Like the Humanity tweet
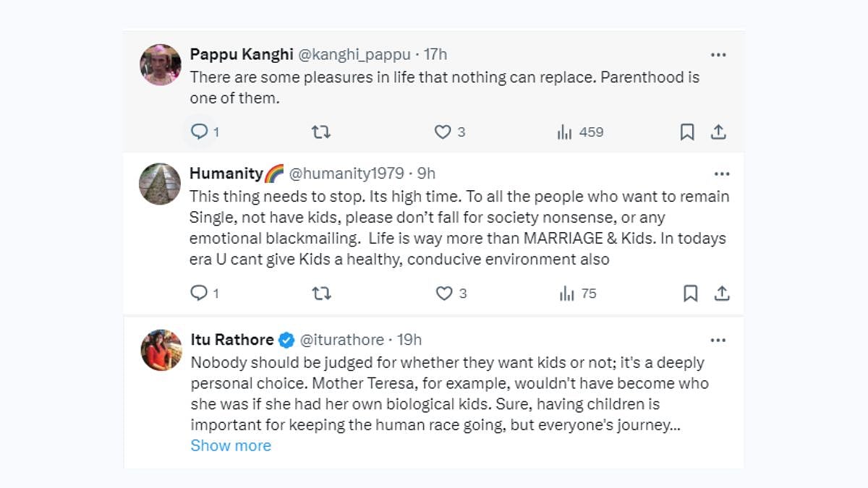Image resolution: width=868 pixels, height=488 pixels. 443,293
